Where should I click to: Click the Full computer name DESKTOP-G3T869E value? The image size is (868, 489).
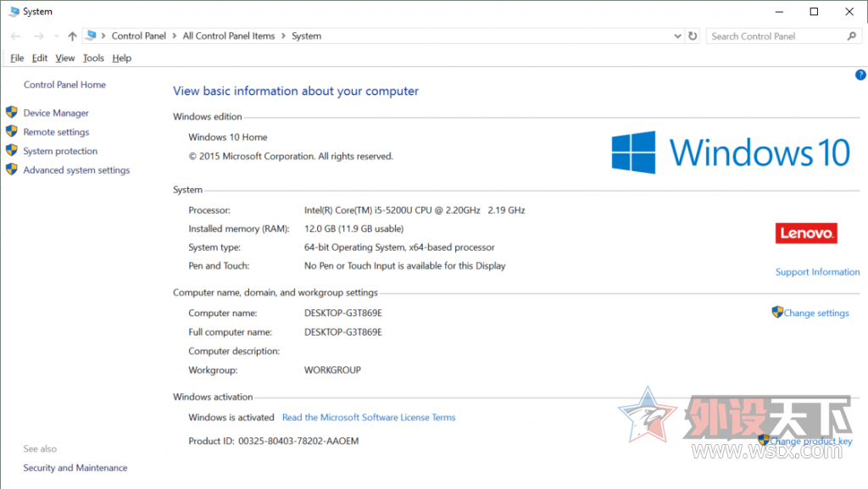pyautogui.click(x=343, y=332)
